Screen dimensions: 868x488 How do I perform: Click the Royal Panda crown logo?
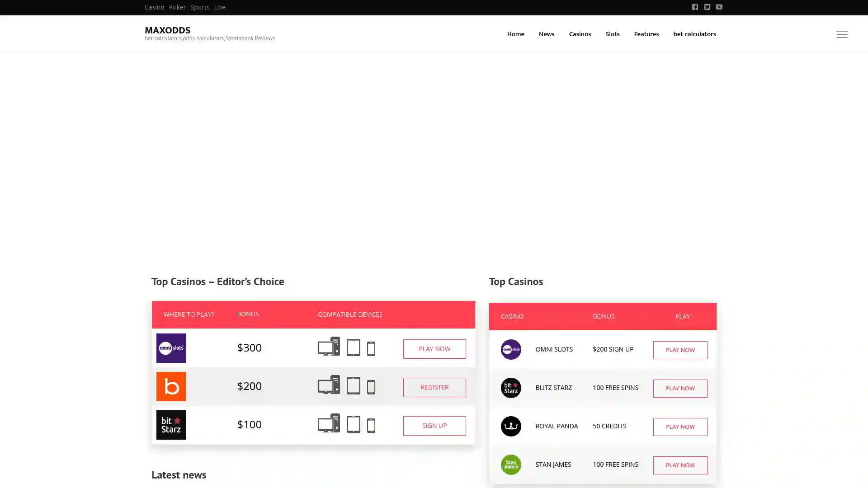click(511, 426)
